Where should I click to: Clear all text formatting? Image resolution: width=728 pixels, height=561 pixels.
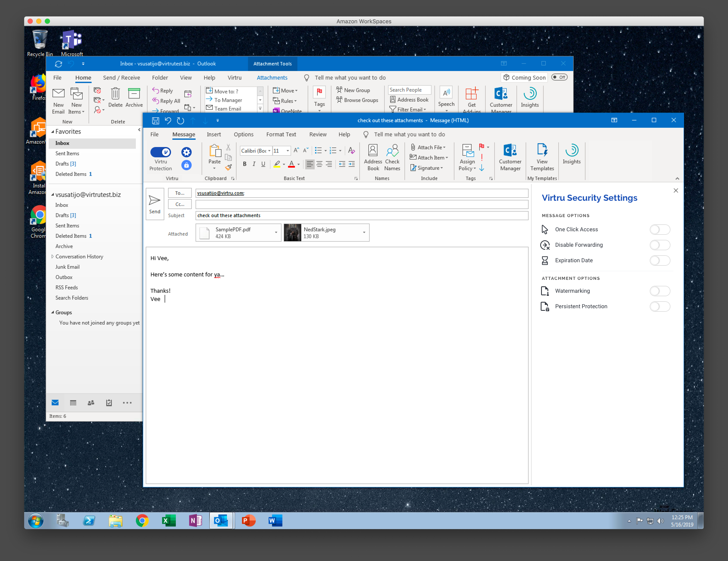[x=352, y=150]
